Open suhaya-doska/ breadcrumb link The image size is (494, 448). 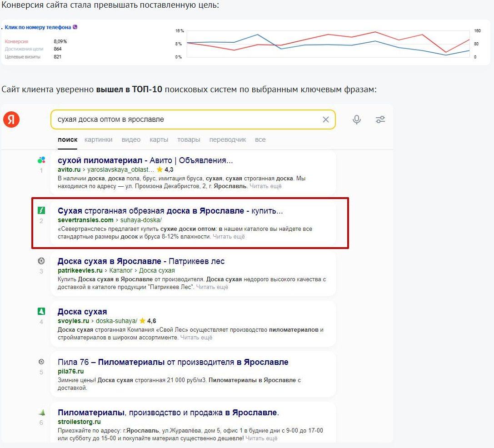pos(141,220)
